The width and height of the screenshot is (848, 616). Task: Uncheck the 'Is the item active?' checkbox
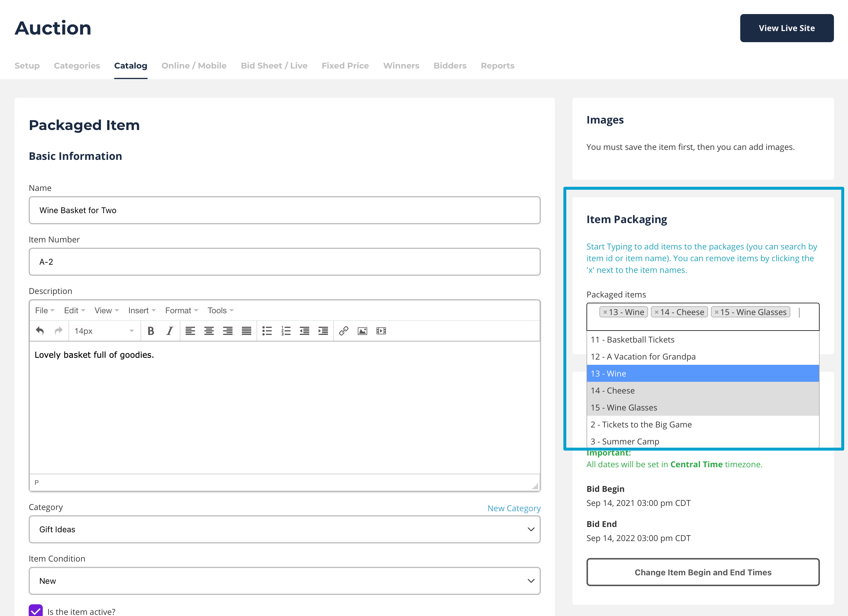tap(36, 611)
